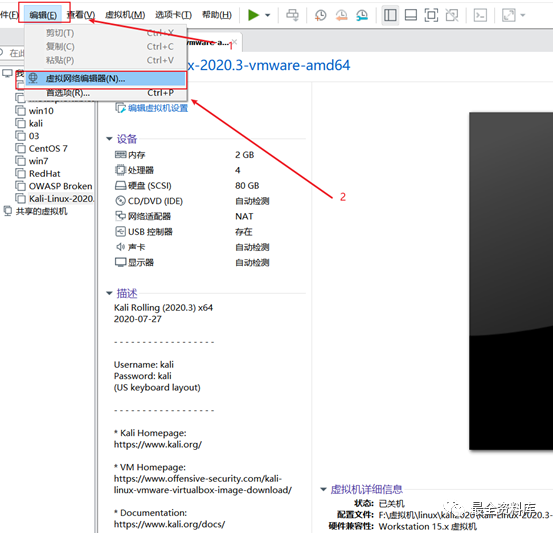Click the https://www.kali.org/ homepage text
The height and width of the screenshot is (533, 553).
pos(158,444)
